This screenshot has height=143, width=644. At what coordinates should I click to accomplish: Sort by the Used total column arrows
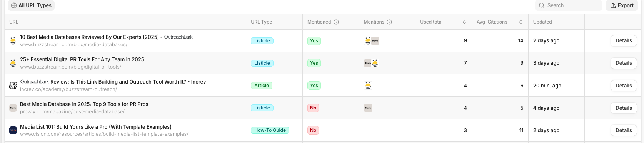point(464,22)
